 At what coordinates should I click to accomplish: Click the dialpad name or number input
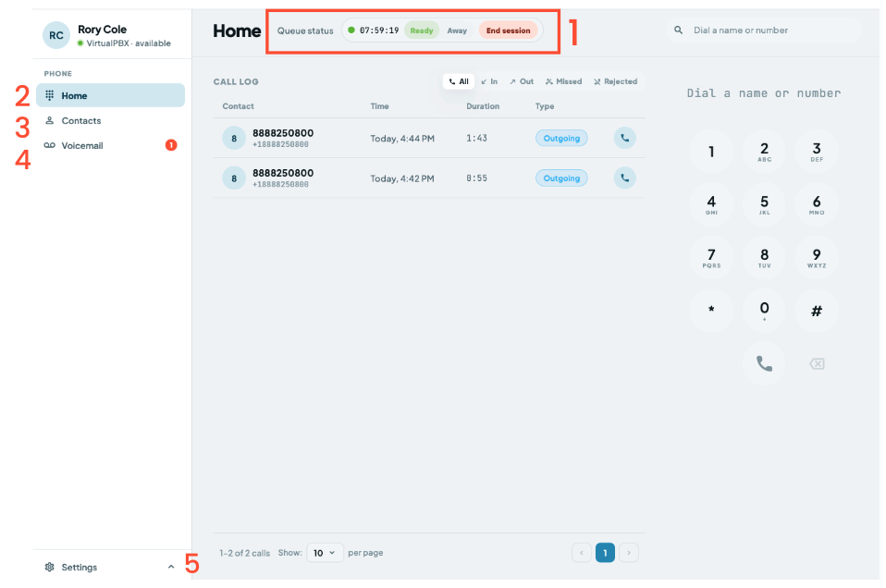point(764,93)
